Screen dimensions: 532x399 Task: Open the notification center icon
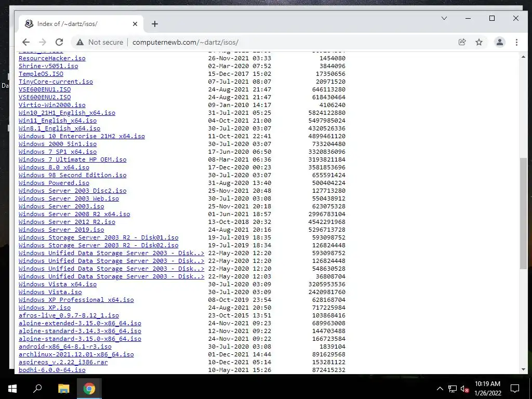[515, 389]
